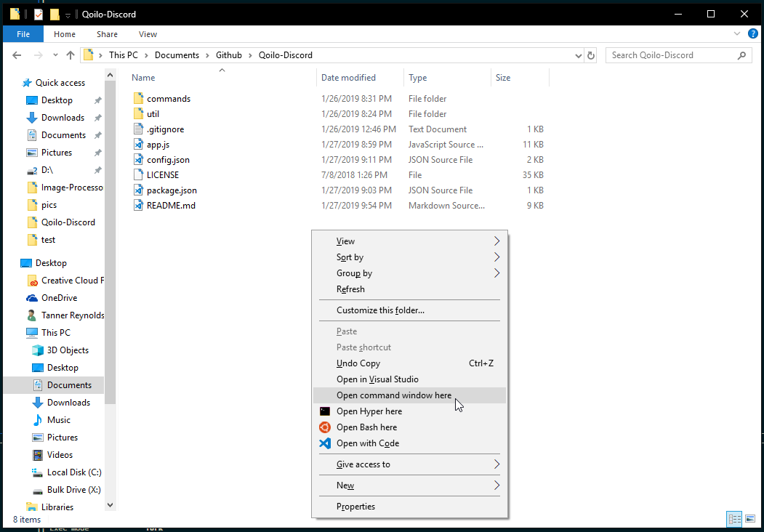
Task: Click the Creative Cloud Files icon
Action: (32, 281)
